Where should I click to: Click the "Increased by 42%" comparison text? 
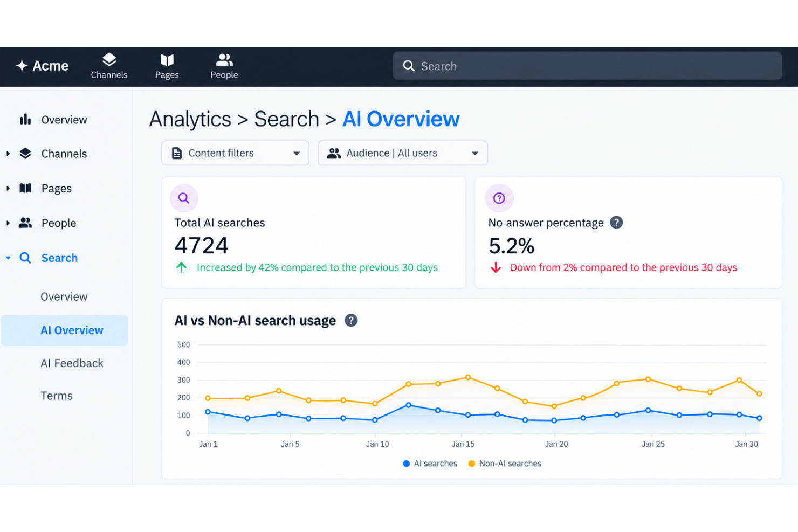[x=317, y=267]
